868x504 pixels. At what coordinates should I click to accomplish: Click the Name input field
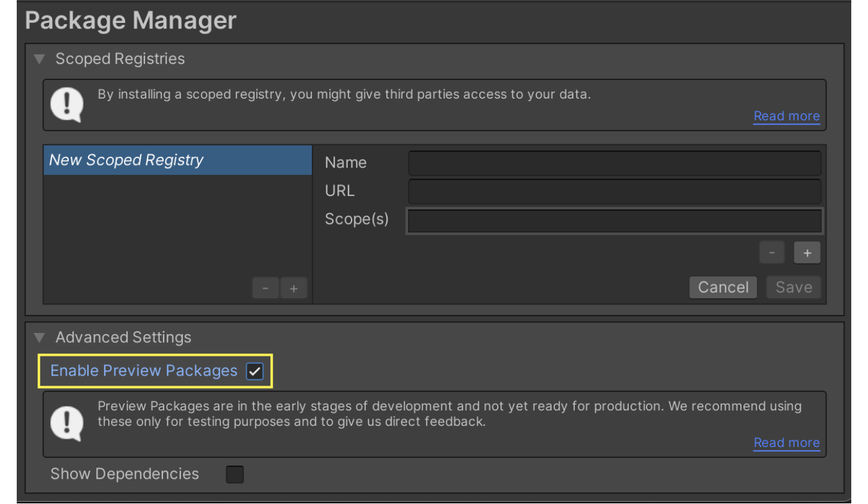[x=614, y=162]
